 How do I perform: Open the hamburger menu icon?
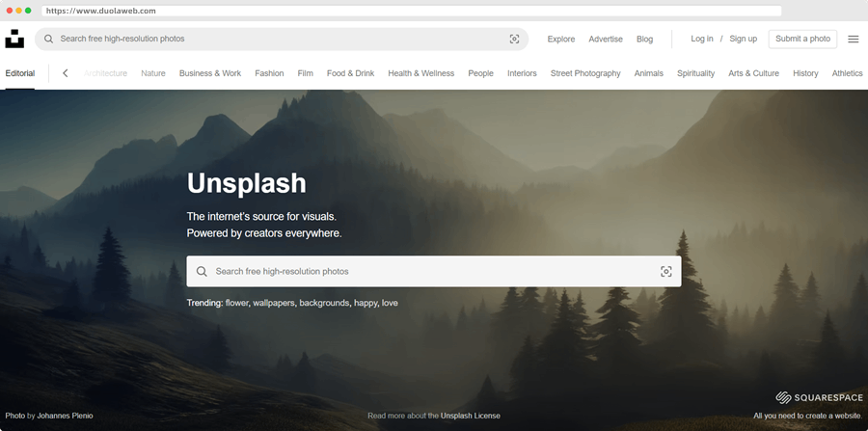[854, 39]
